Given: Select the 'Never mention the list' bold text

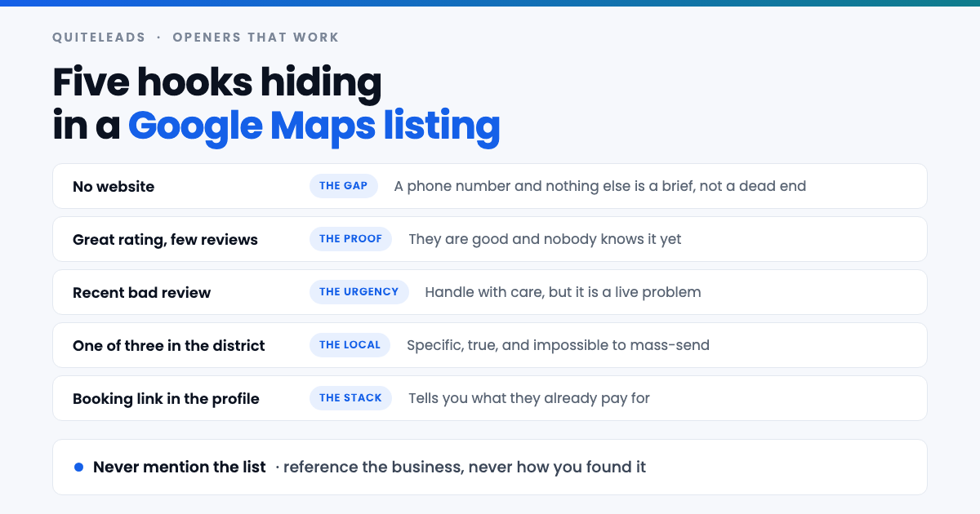Looking at the screenshot, I should [x=180, y=467].
